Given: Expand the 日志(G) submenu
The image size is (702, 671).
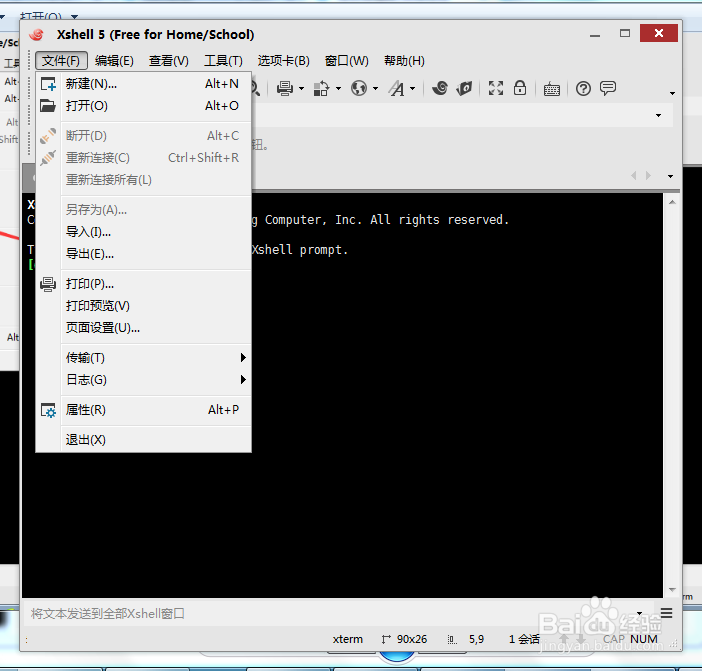Looking at the screenshot, I should click(x=143, y=380).
